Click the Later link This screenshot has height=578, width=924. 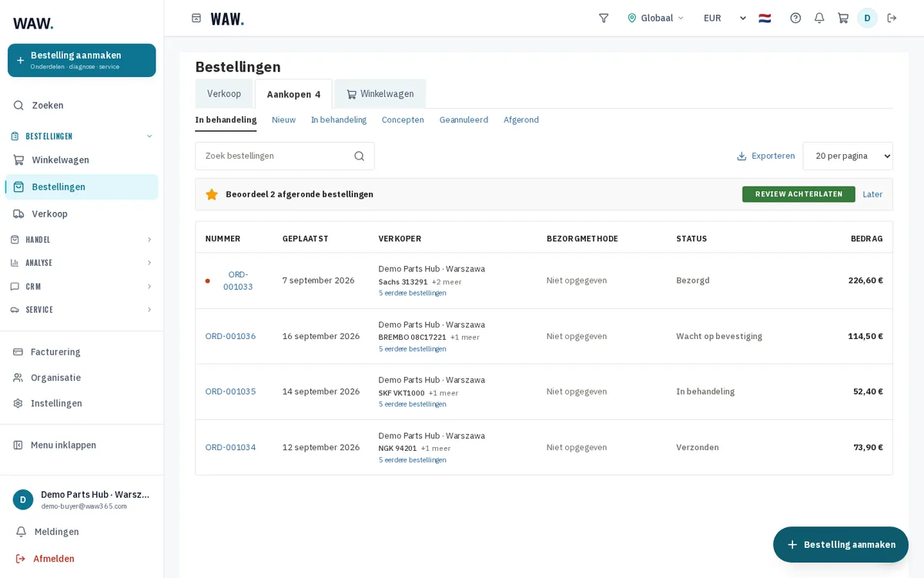tap(872, 194)
